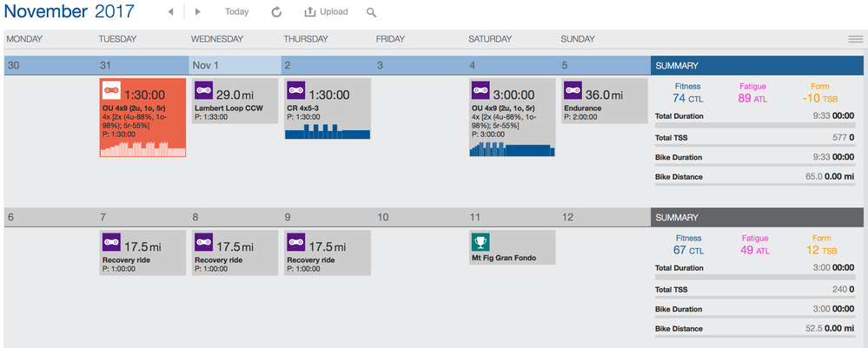Jump to Today in the calendar
Image resolution: width=868 pixels, height=348 pixels.
coord(237,11)
